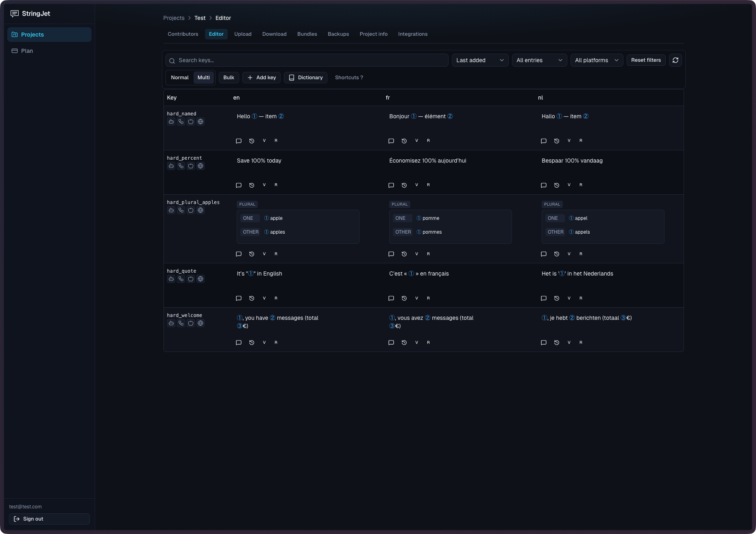The width and height of the screenshot is (756, 534).
Task: Toggle reviewed status on French hard_quote translation
Action: (x=428, y=298)
